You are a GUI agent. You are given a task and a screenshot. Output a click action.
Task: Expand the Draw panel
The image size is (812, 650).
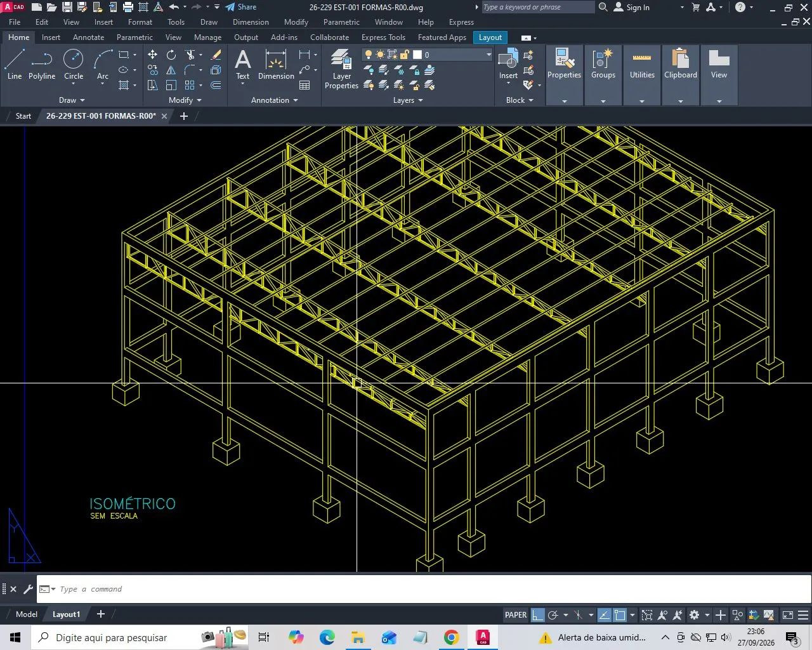(72, 100)
